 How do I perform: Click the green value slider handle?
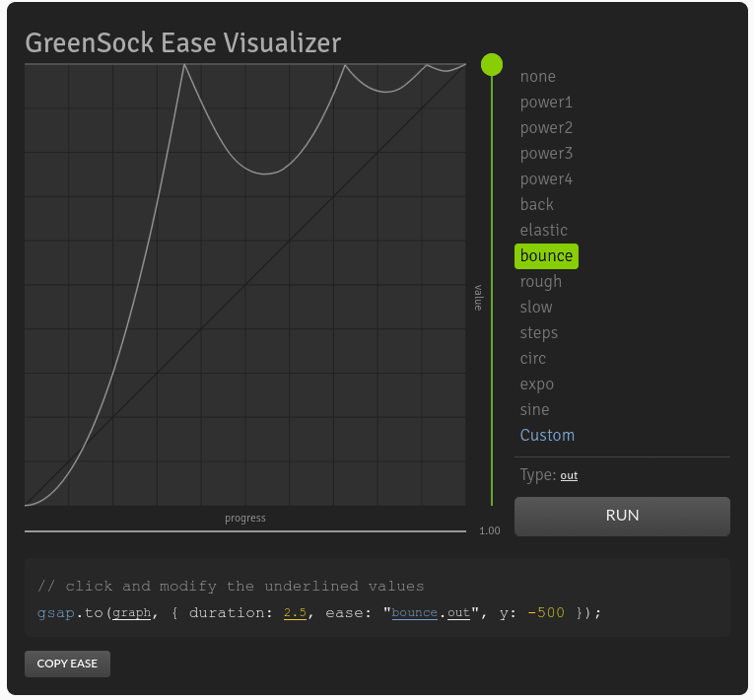492,64
